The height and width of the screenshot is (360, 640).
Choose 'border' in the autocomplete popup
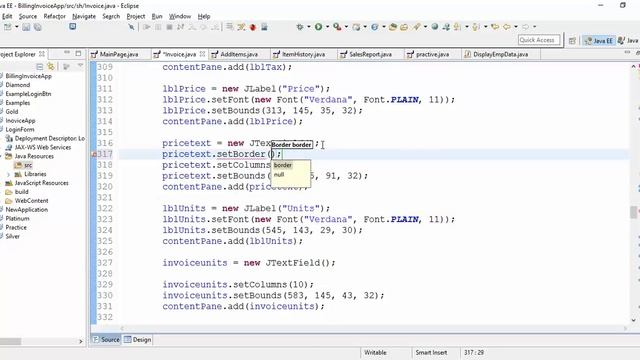[x=282, y=165]
